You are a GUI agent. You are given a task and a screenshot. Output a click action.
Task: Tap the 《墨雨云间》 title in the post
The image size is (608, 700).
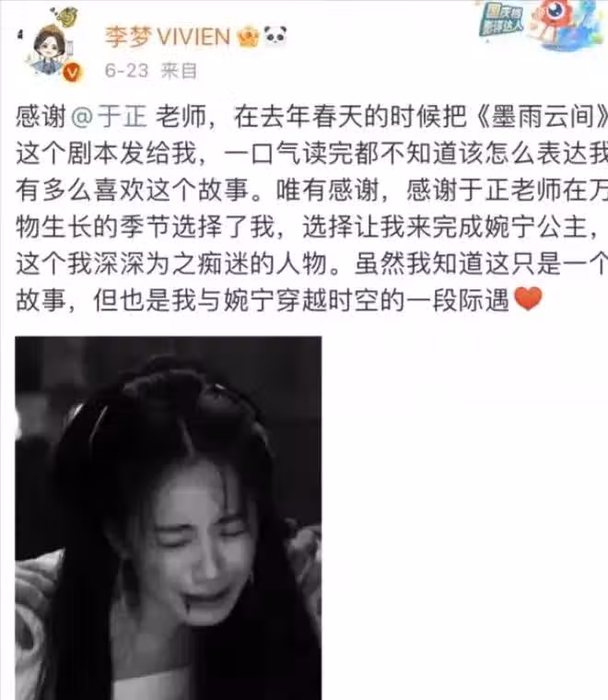541,116
